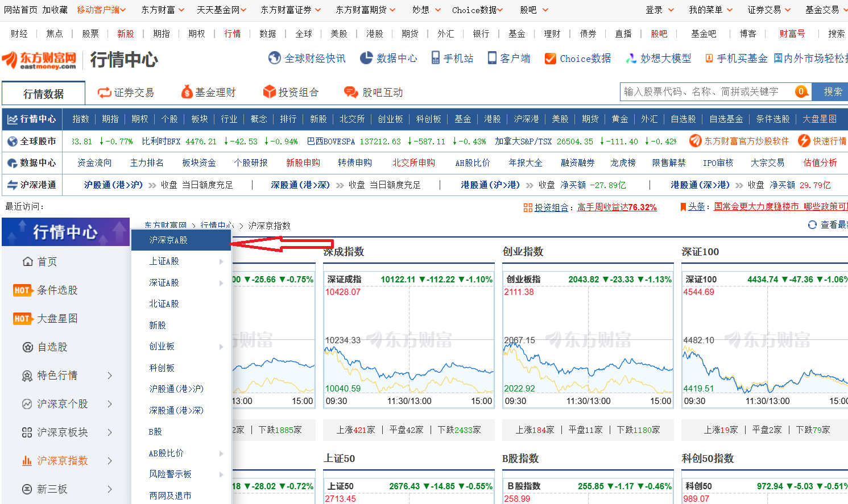Select 两网及退市 flyout entry

[170, 495]
